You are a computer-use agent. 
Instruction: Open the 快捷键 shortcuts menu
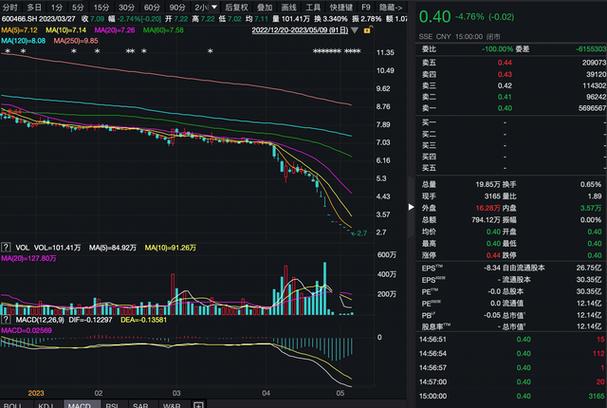point(341,7)
